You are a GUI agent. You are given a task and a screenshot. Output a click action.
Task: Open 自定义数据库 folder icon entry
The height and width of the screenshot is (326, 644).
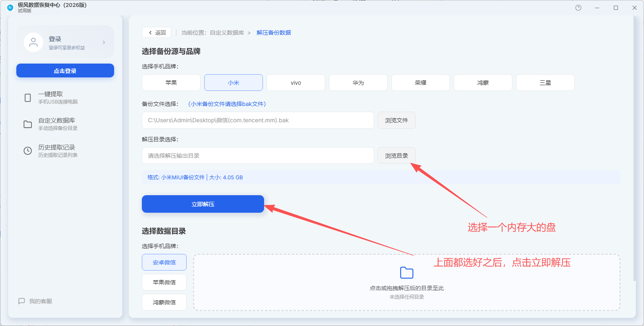28,124
